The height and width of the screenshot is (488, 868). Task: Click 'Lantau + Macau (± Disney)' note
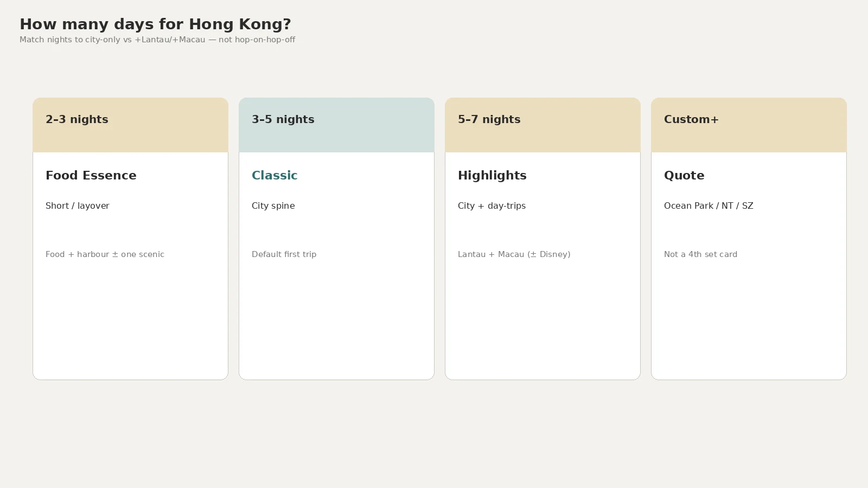[514, 254]
